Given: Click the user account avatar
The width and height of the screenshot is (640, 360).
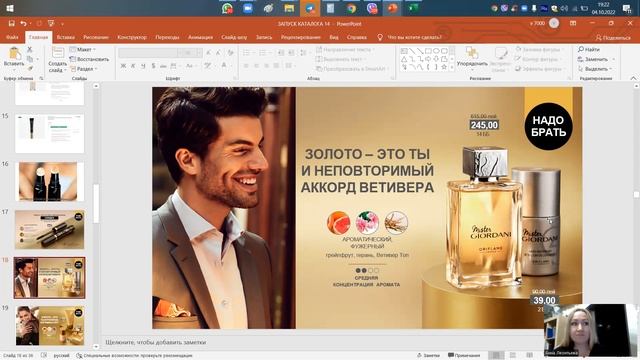Looking at the screenshot, I should click(x=554, y=23).
